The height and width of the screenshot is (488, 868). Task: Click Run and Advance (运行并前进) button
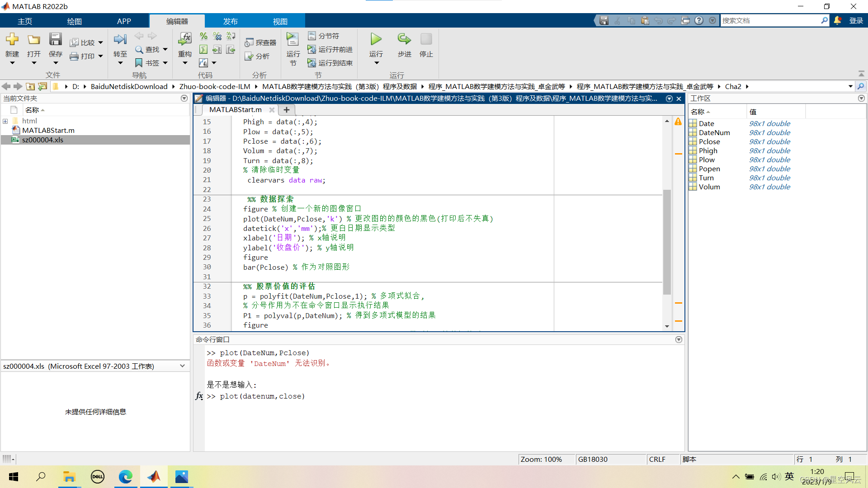click(330, 49)
